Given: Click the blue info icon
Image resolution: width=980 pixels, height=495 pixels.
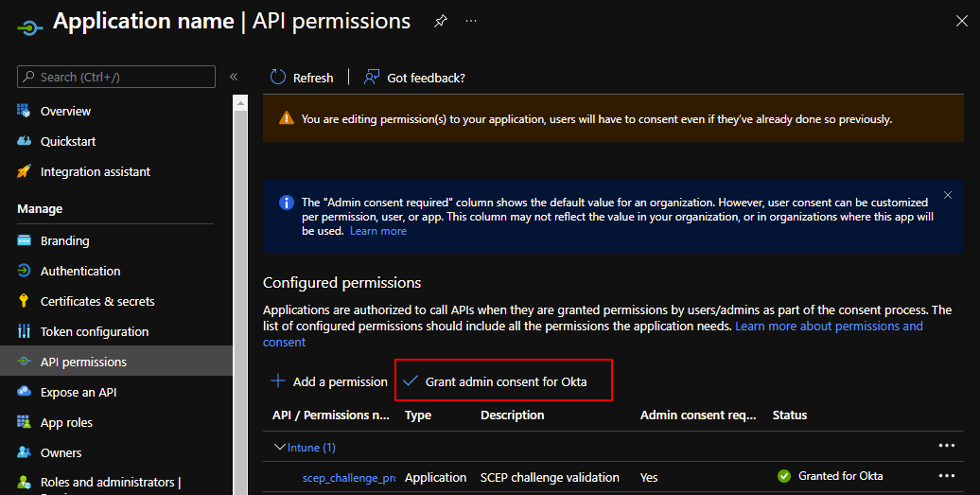Looking at the screenshot, I should click(x=287, y=203).
